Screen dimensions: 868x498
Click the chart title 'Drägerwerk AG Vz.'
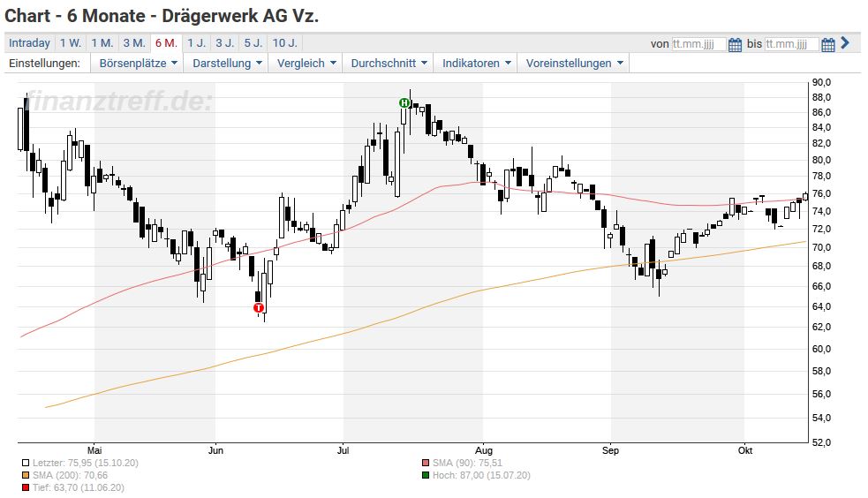240,16
